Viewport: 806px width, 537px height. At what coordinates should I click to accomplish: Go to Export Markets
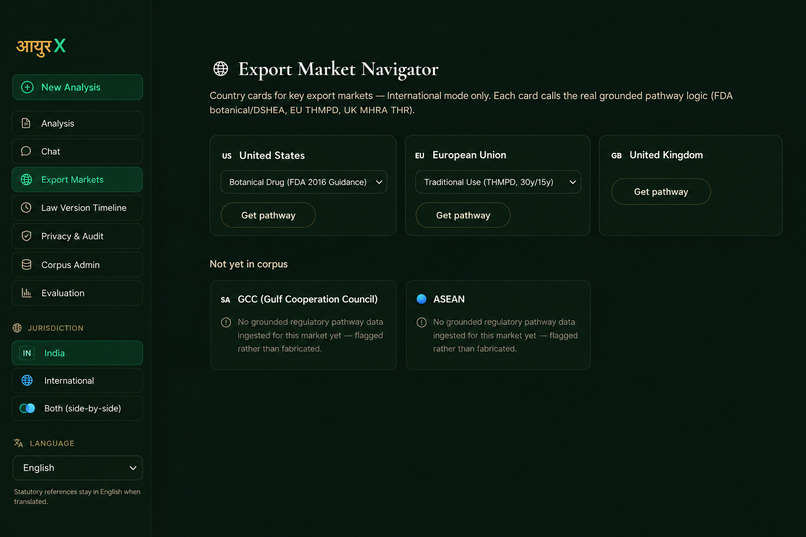point(77,179)
